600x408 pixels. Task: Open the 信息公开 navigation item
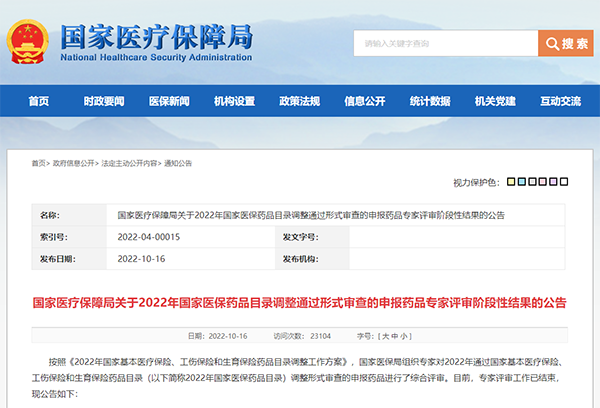(x=364, y=101)
